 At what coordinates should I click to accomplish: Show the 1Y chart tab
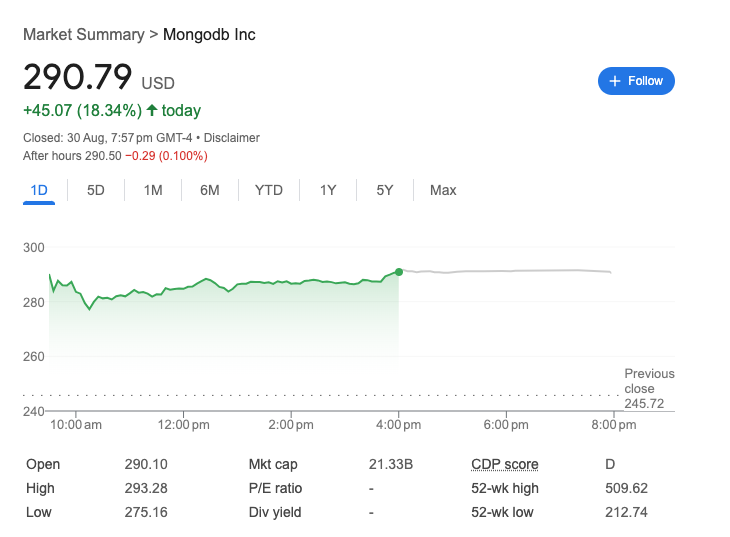(328, 190)
